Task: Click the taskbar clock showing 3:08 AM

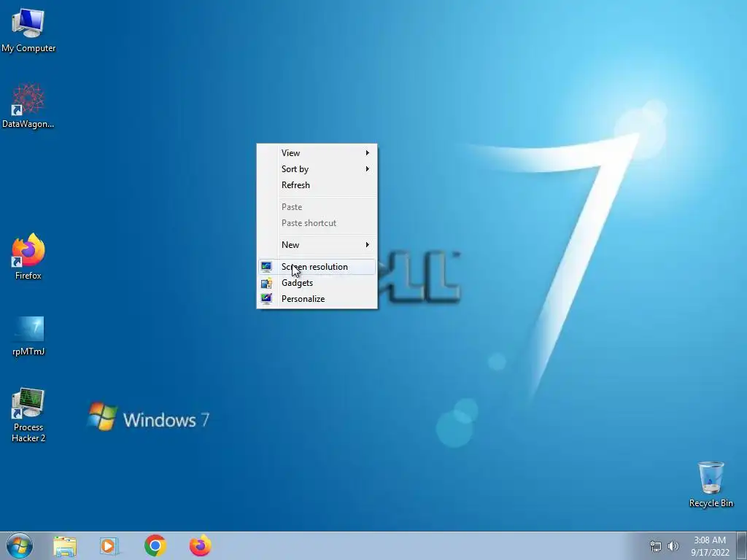Action: [x=710, y=546]
